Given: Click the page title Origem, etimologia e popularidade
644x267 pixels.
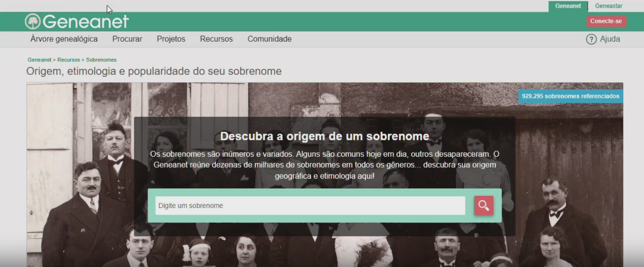Looking at the screenshot, I should [154, 71].
